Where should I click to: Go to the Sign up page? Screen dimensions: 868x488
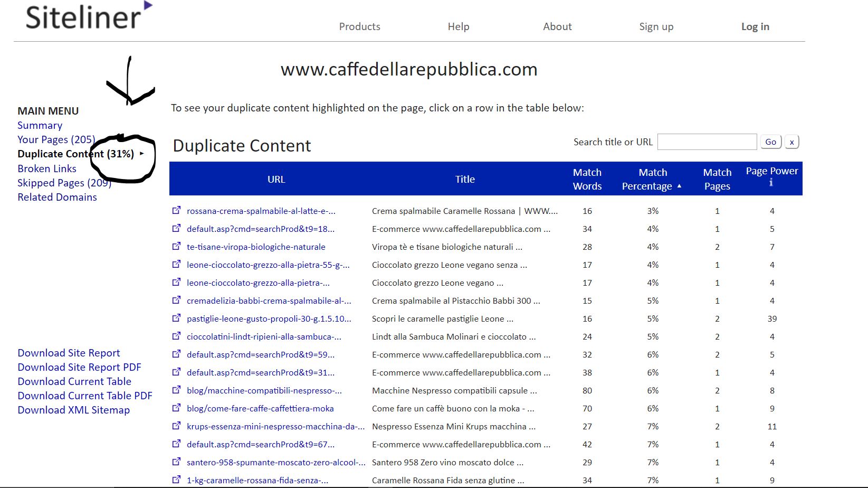pos(656,26)
